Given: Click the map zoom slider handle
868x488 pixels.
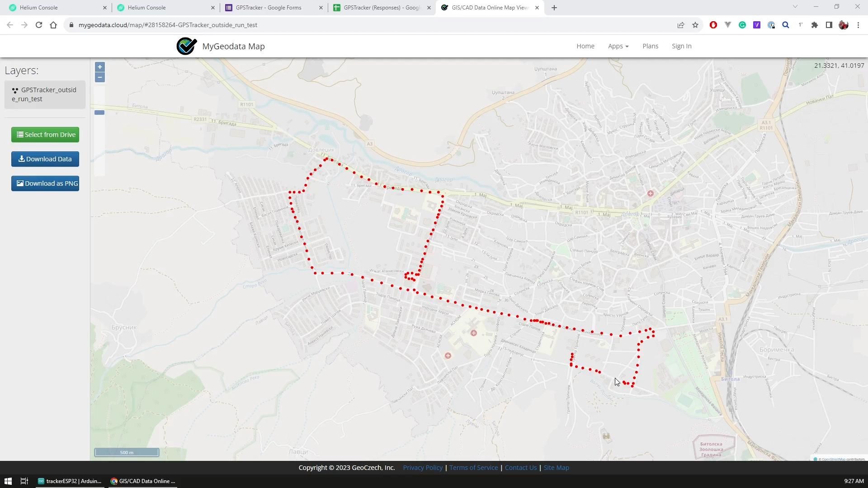Looking at the screenshot, I should [x=99, y=113].
